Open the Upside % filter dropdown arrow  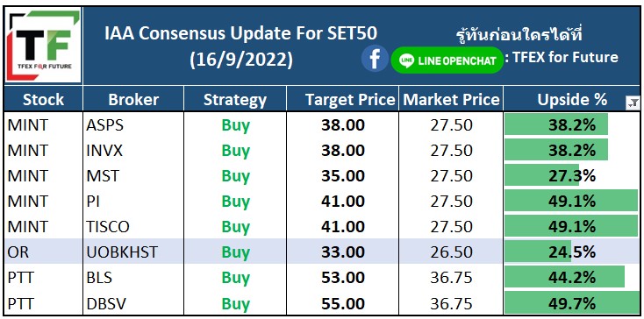point(632,103)
